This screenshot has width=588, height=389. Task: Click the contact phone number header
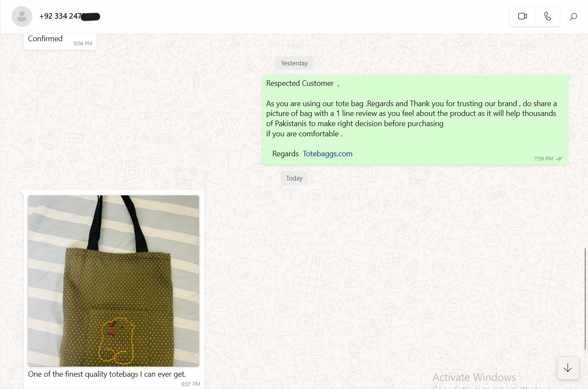70,16
